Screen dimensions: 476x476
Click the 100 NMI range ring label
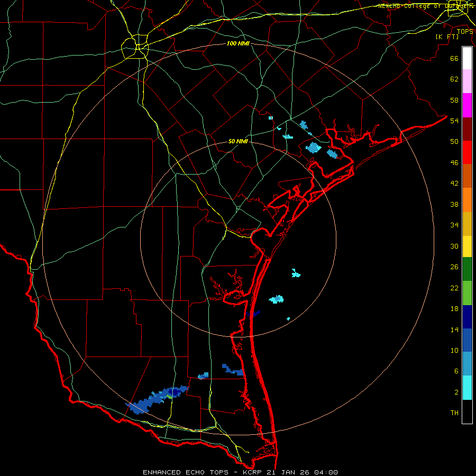click(x=238, y=44)
